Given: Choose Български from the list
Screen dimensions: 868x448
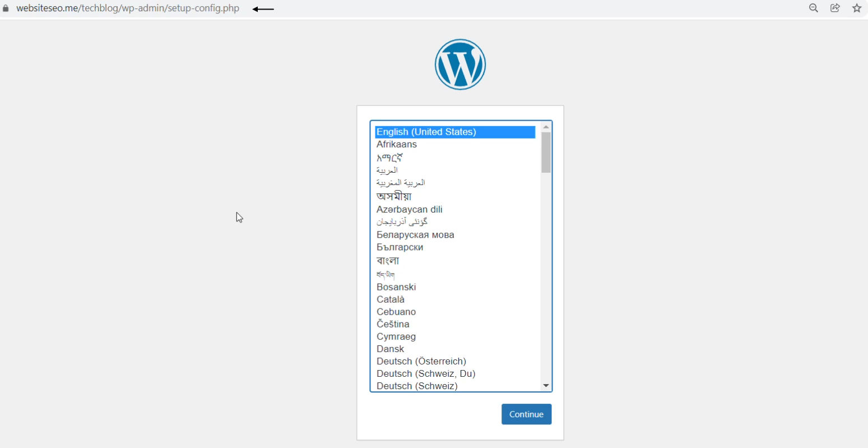Looking at the screenshot, I should pos(455,247).
